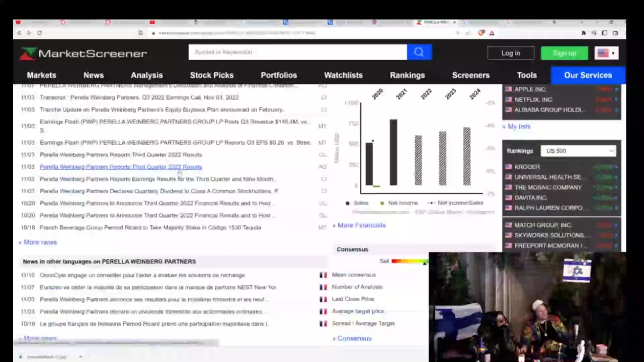Open Transcript Q3 2022 Earnings Call headline
The width and height of the screenshot is (644, 362).
pyautogui.click(x=139, y=98)
